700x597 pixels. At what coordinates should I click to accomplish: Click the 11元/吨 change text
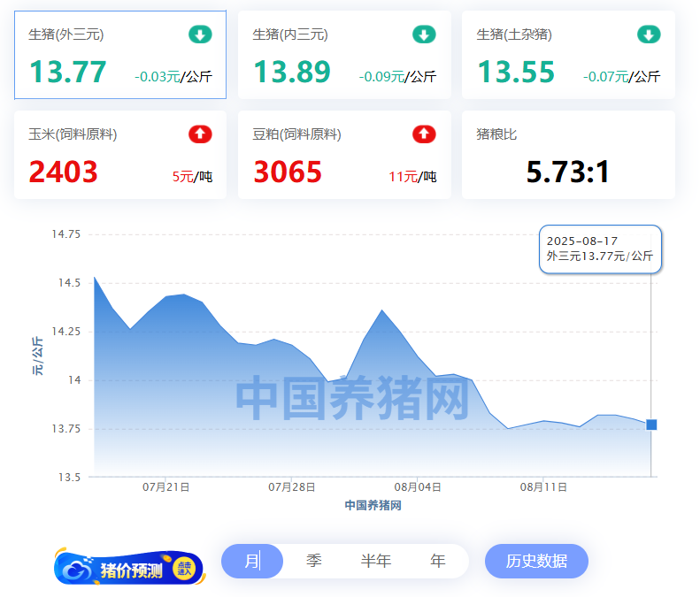pyautogui.click(x=412, y=177)
